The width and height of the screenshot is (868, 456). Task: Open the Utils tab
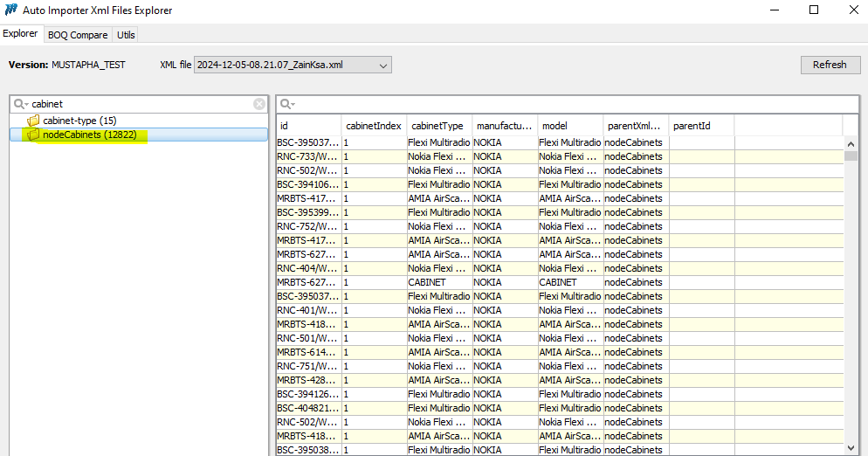(x=126, y=35)
